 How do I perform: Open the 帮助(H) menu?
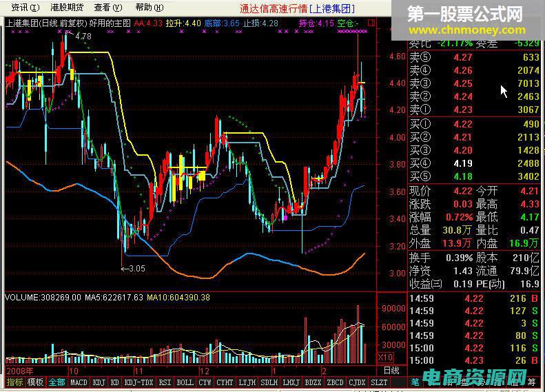pyautogui.click(x=150, y=8)
